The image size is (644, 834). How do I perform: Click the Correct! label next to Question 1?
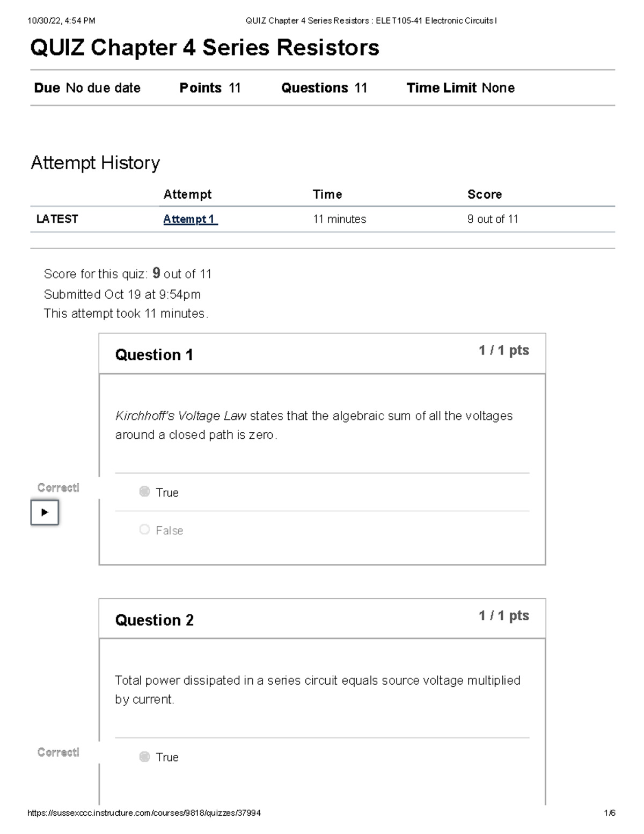pos(58,488)
